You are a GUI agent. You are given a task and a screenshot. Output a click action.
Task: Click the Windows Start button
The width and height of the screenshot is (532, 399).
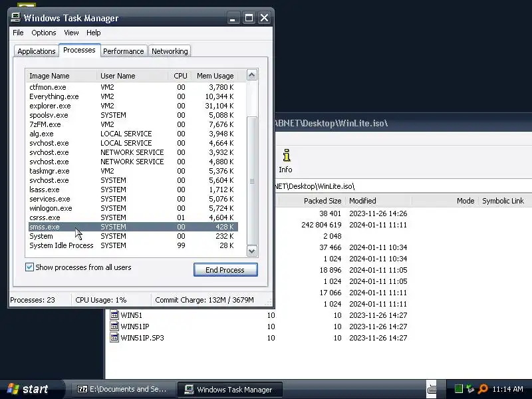31,389
